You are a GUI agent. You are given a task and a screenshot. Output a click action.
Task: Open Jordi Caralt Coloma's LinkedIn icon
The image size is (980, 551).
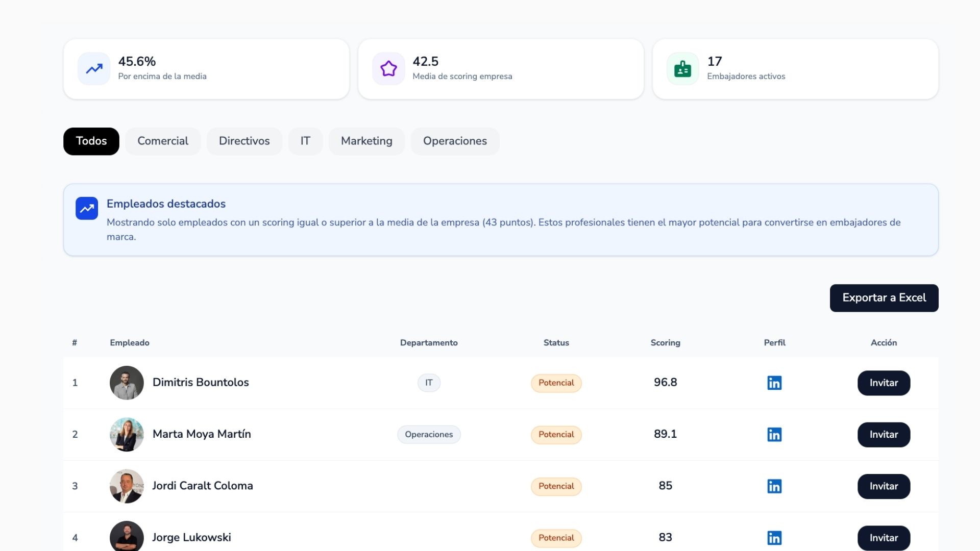[774, 486]
